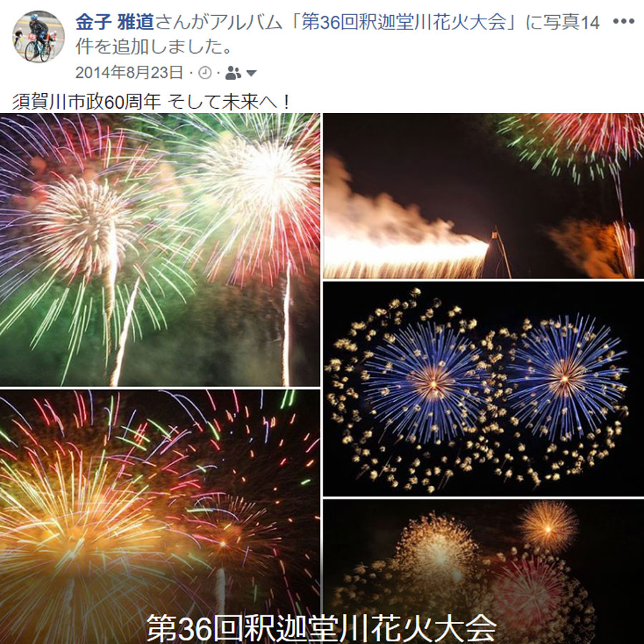Image resolution: width=644 pixels, height=644 pixels.
Task: Click the post text 須賀川市政60周年
Action: click(x=87, y=102)
